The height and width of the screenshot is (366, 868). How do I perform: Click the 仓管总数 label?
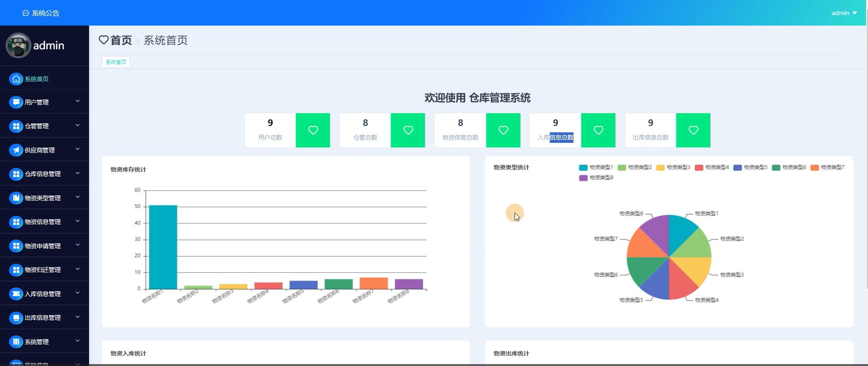[x=365, y=137]
